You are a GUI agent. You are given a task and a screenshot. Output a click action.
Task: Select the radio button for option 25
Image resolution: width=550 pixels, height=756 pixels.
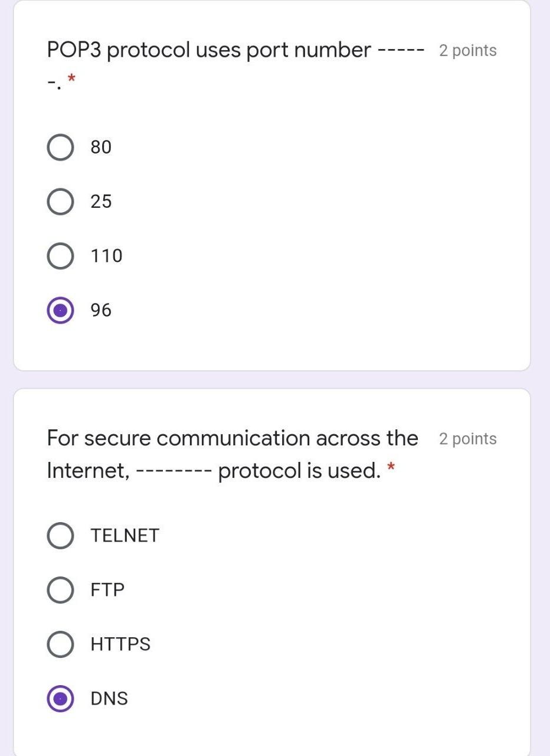coord(60,201)
